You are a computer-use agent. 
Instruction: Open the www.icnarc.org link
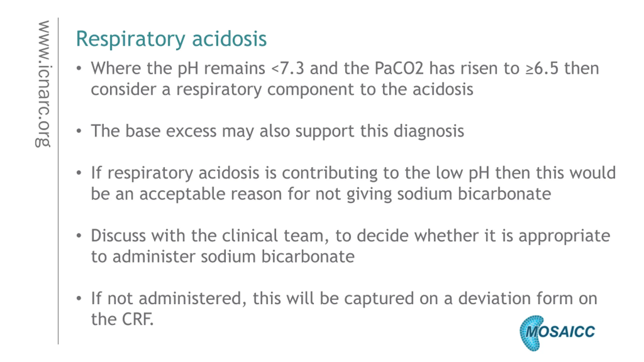(x=43, y=84)
